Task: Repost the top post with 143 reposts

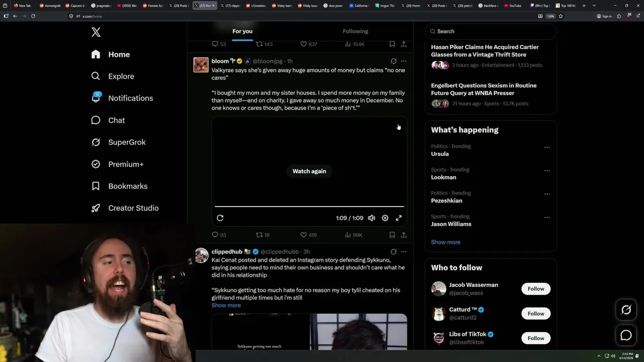Action: tap(264, 44)
